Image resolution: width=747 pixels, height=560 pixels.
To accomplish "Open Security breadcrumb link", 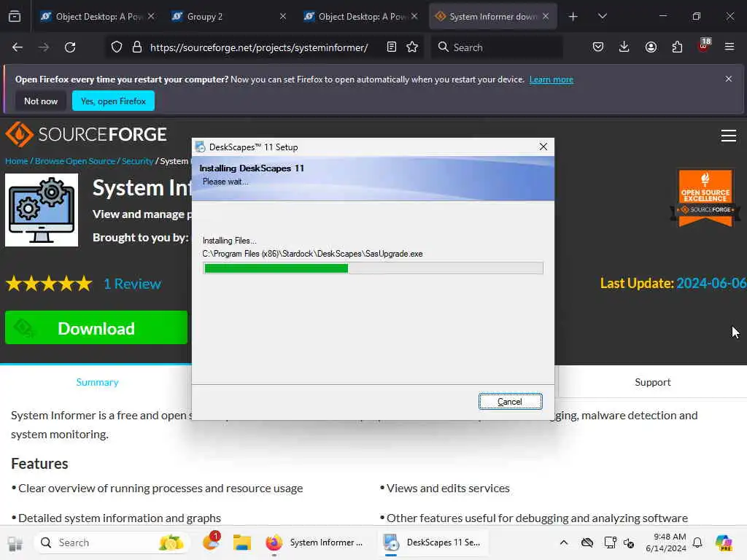I will pos(138,161).
